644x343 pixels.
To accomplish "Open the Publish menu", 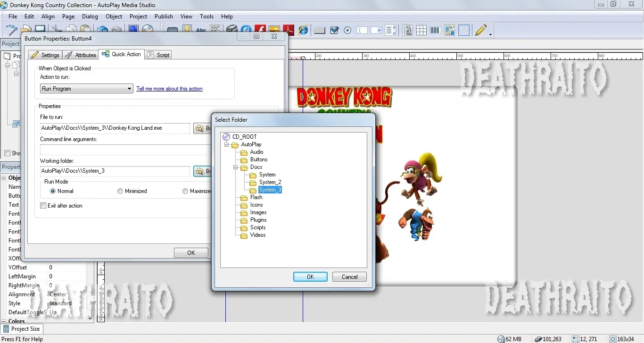I will point(164,16).
